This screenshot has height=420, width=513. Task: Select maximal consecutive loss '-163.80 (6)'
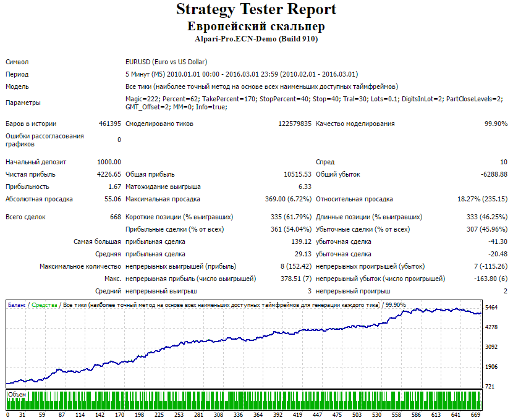(x=491, y=279)
